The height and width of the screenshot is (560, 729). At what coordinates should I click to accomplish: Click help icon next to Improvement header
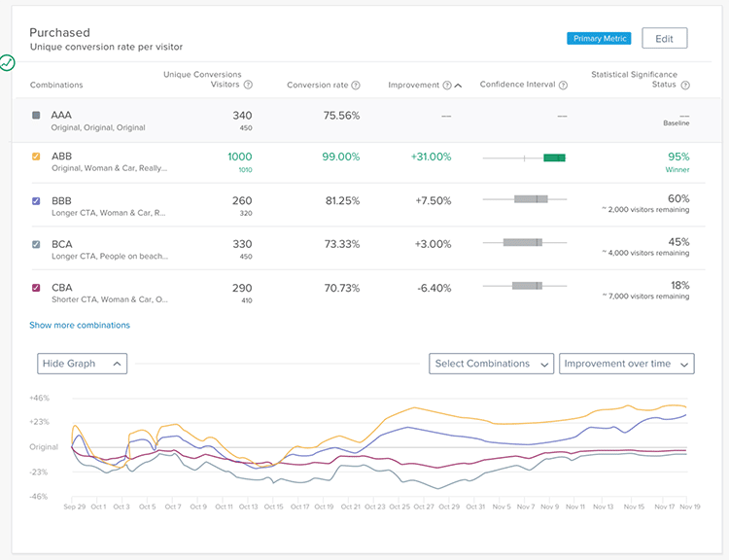point(447,86)
